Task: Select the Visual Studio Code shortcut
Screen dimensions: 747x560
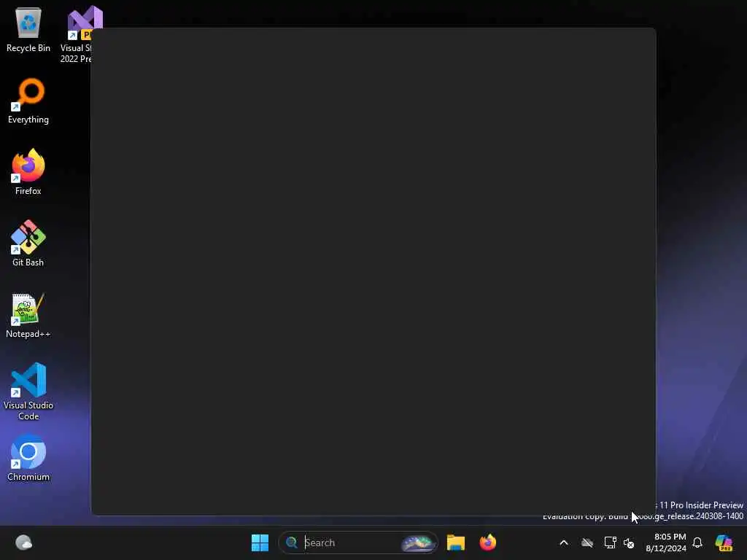Action: click(28, 392)
